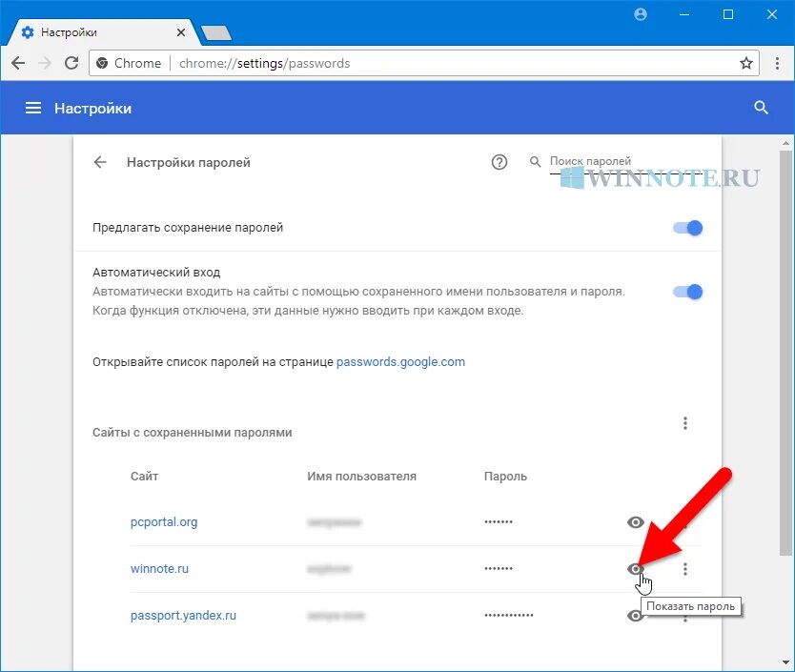Toggle Предлагать сохранение паролей switch
795x672 pixels.
[687, 228]
